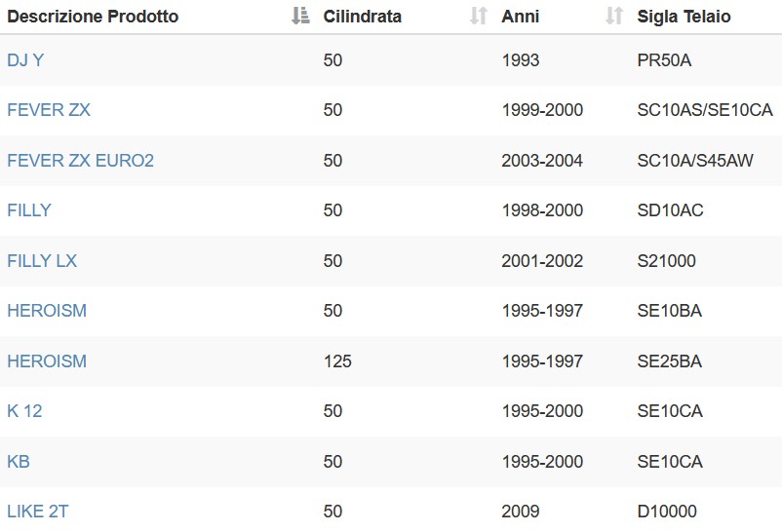Open HEROISM link with cilindrata 50
This screenshot has height=532, width=782.
[x=47, y=311]
